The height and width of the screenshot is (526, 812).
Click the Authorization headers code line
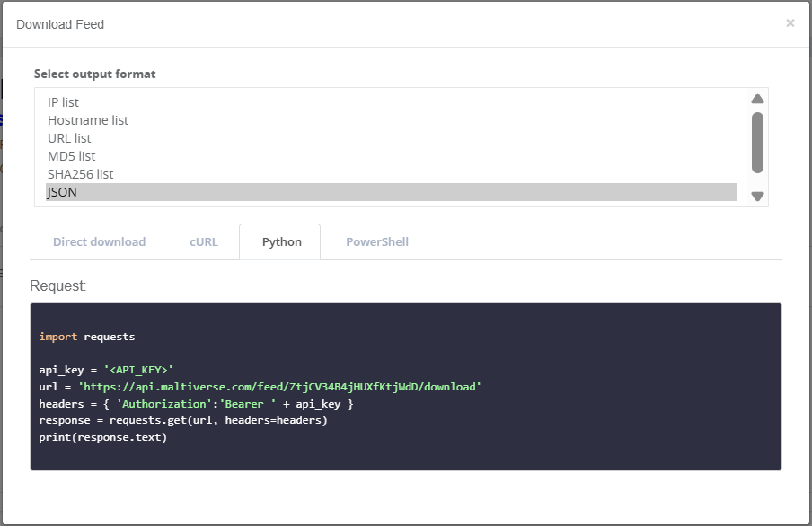pyautogui.click(x=196, y=404)
